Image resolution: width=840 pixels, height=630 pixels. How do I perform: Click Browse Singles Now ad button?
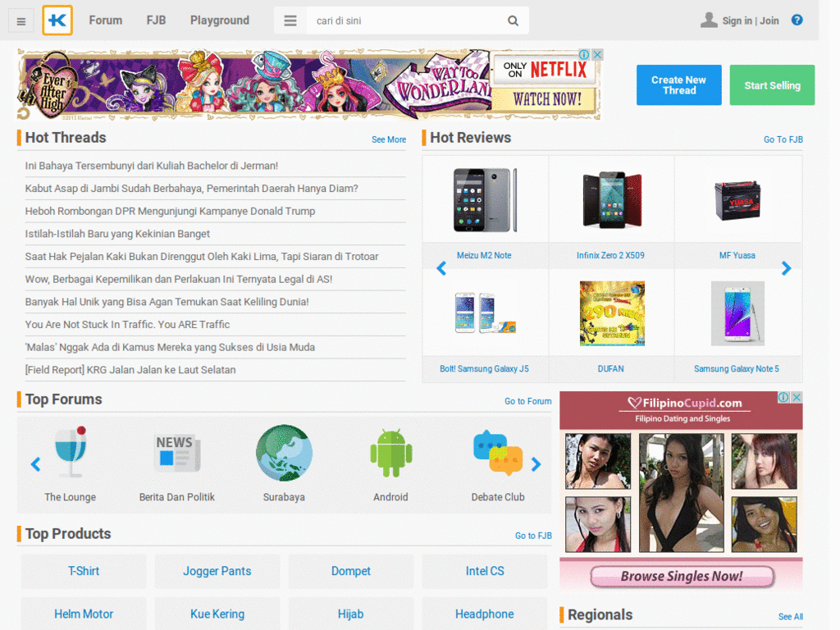tap(682, 577)
